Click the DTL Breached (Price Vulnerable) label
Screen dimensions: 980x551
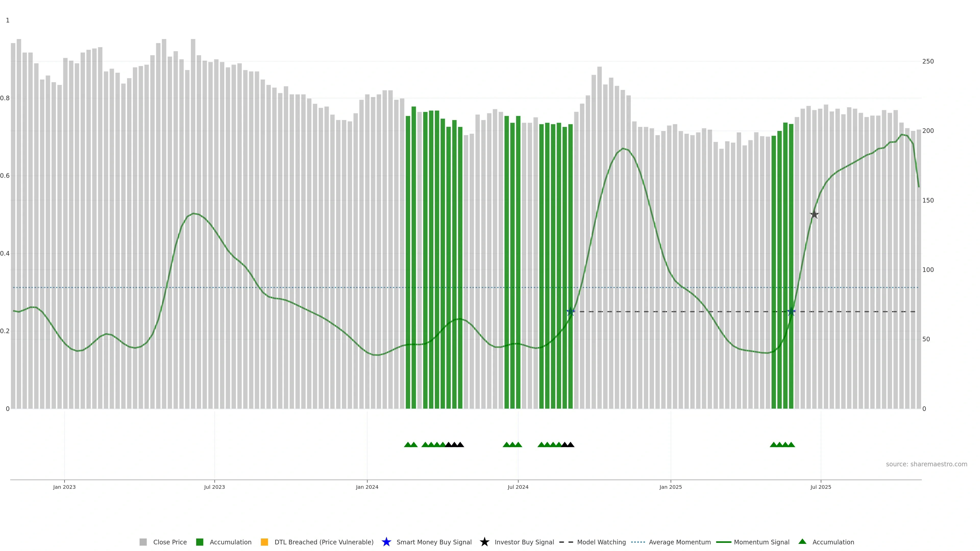324,542
